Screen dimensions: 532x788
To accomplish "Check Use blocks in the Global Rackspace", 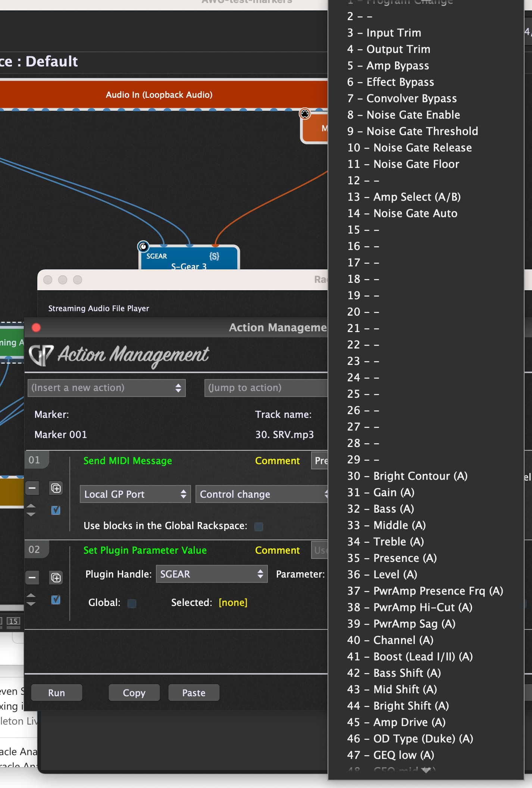I will click(259, 526).
